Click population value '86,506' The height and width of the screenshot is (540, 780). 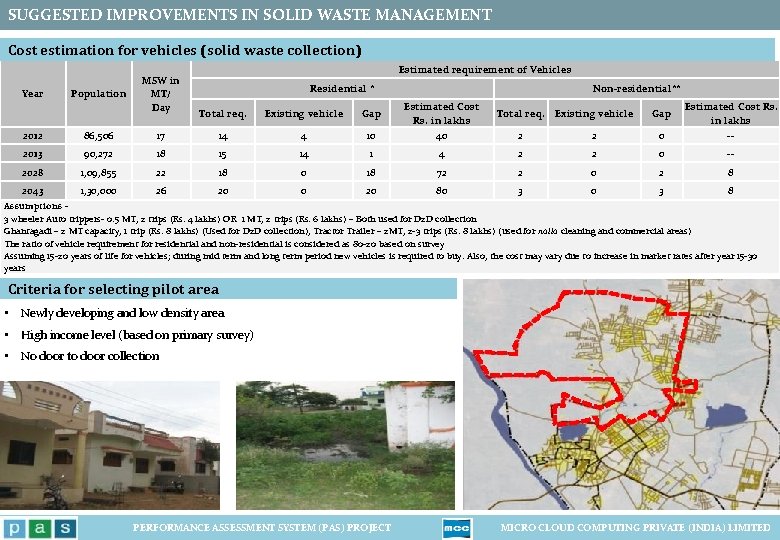click(x=98, y=136)
